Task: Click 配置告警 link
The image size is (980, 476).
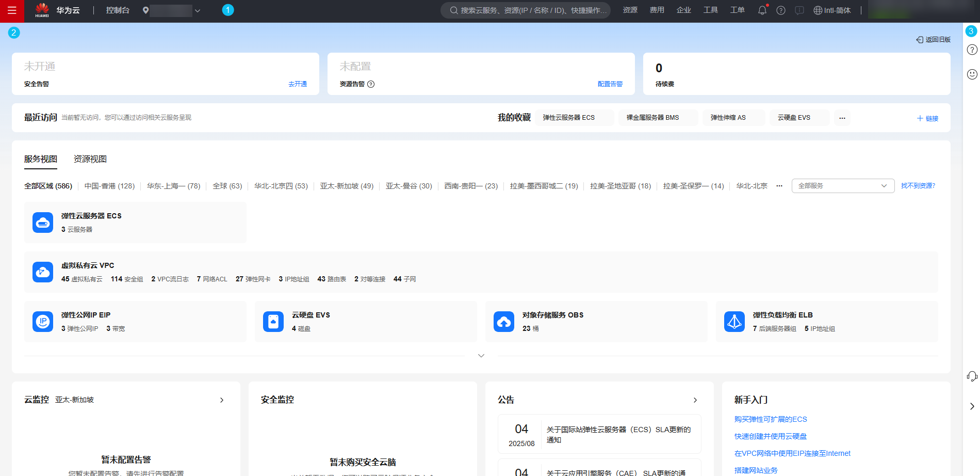Action: coord(610,84)
